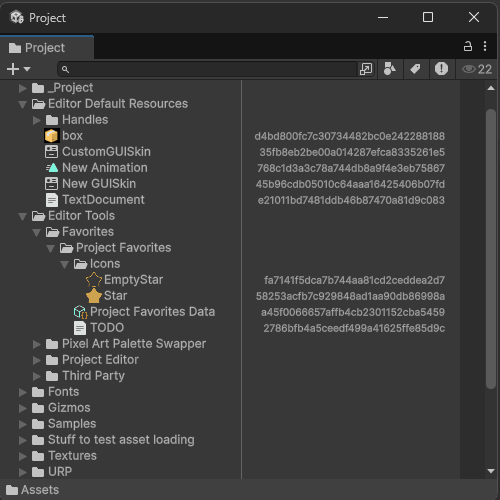Select the EmptyStar texture icon
The width and height of the screenshot is (500, 500).
(94, 280)
